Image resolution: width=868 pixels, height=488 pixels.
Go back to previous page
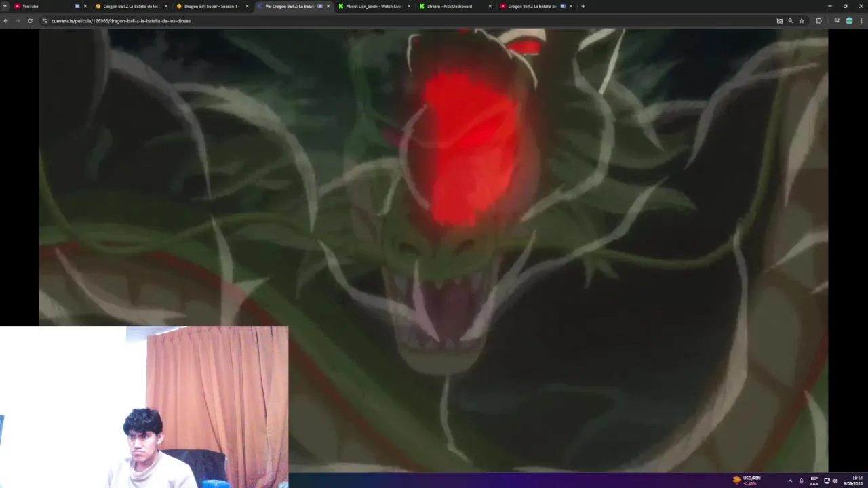coord(5,21)
